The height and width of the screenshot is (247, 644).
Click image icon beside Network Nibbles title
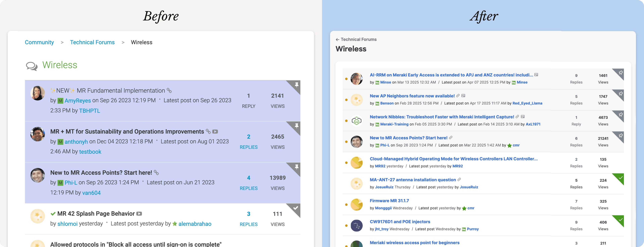tap(523, 117)
